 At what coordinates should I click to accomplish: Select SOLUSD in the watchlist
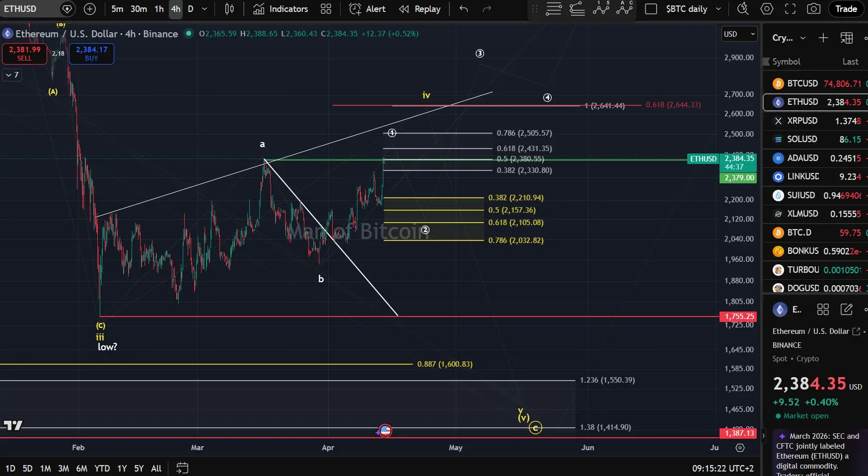click(x=815, y=139)
